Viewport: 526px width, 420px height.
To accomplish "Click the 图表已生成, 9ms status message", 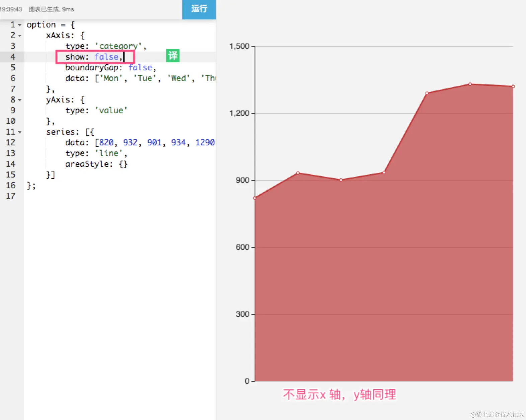I will coord(51,9).
